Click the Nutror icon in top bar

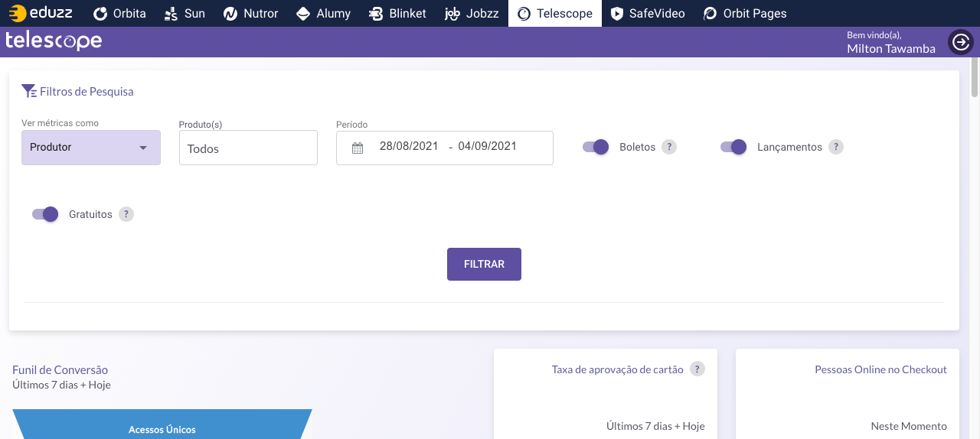click(230, 14)
